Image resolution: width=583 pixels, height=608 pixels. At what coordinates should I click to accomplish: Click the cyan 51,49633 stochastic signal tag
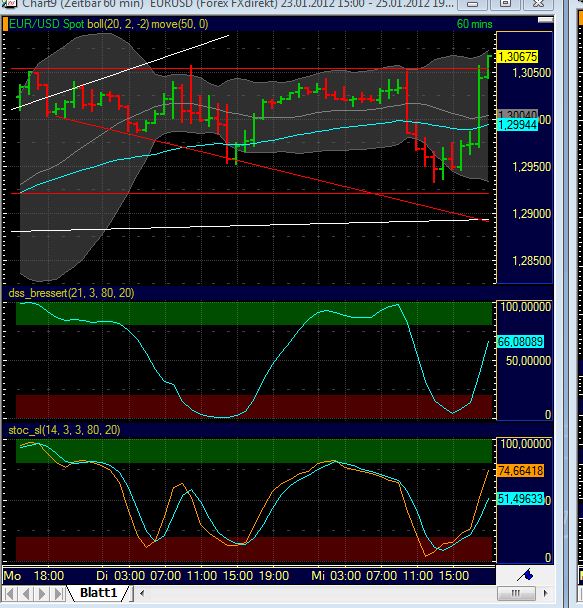521,499
